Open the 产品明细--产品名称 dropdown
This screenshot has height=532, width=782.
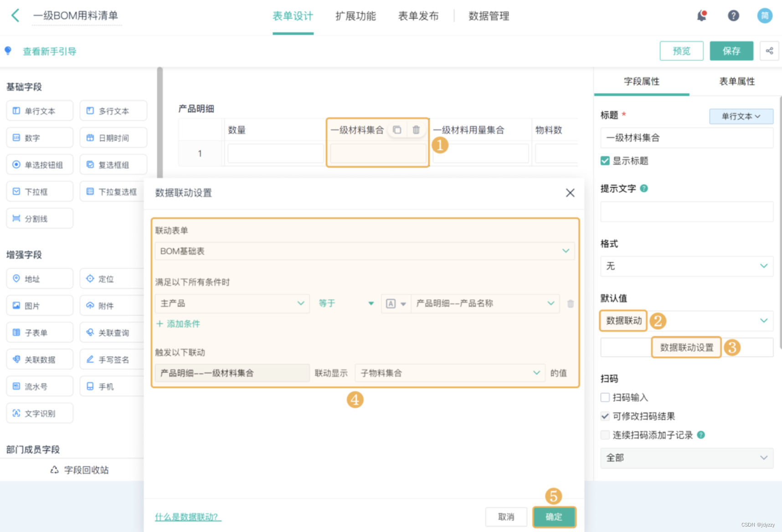click(485, 303)
